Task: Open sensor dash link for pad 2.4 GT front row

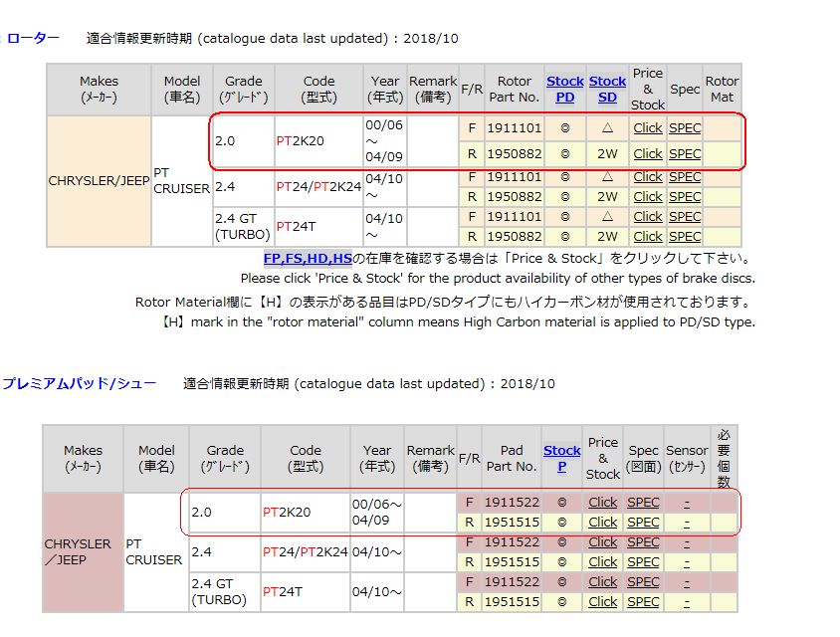Action: 687,583
